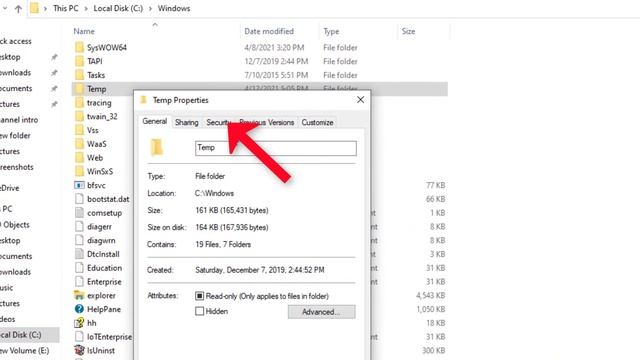The width and height of the screenshot is (640, 360).
Task: Click the diagwrn file icon
Action: (79, 240)
